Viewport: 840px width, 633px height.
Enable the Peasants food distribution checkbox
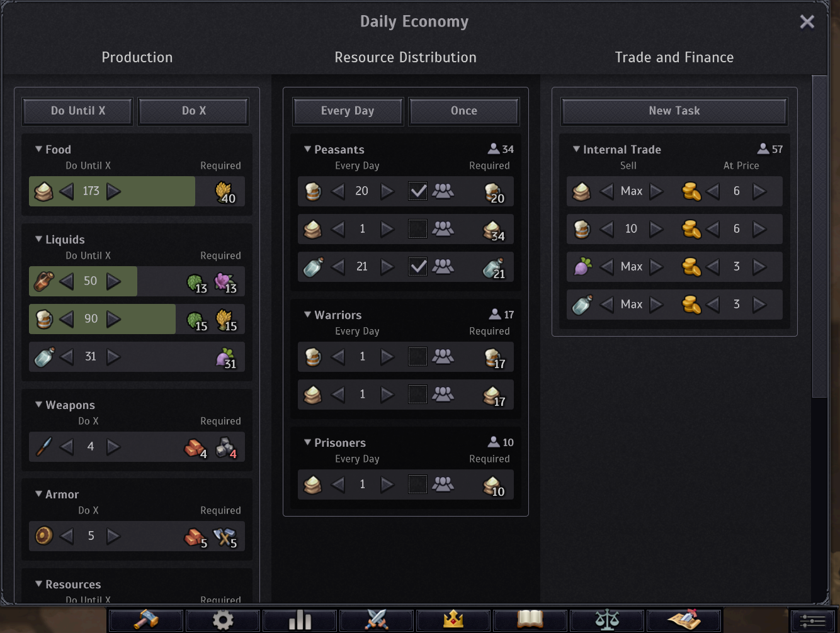(417, 229)
